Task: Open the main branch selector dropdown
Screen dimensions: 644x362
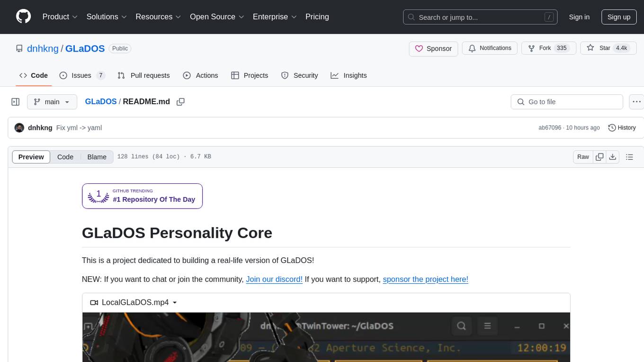Action: click(x=52, y=102)
